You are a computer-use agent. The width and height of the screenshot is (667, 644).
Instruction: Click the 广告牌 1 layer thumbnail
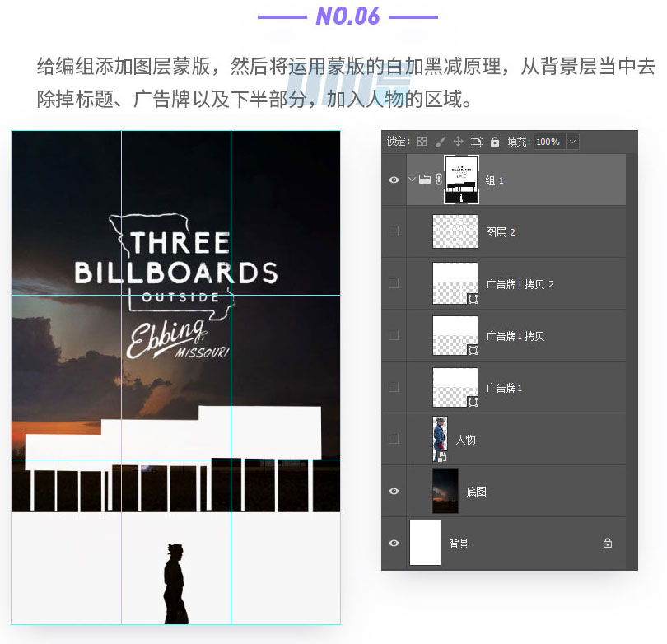point(455,387)
